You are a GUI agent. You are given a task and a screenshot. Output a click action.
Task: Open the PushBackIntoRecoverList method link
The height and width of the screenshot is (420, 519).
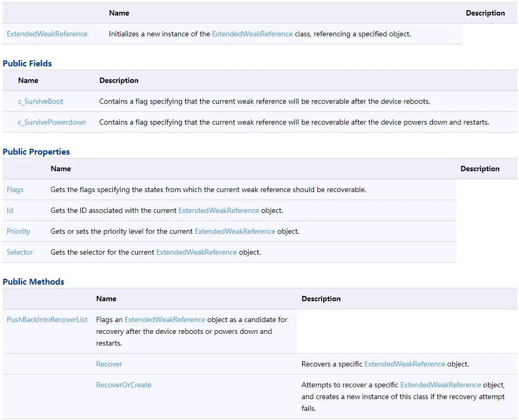point(47,319)
